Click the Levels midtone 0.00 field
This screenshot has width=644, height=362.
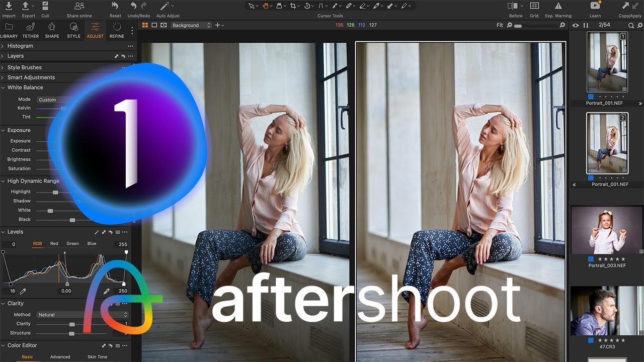(x=66, y=291)
